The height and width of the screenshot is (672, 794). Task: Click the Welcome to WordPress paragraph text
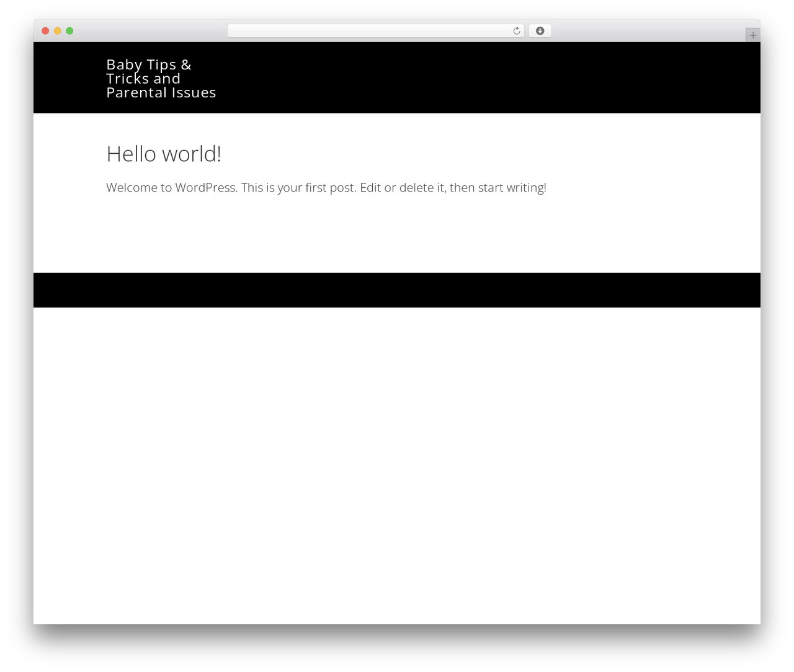(x=326, y=188)
